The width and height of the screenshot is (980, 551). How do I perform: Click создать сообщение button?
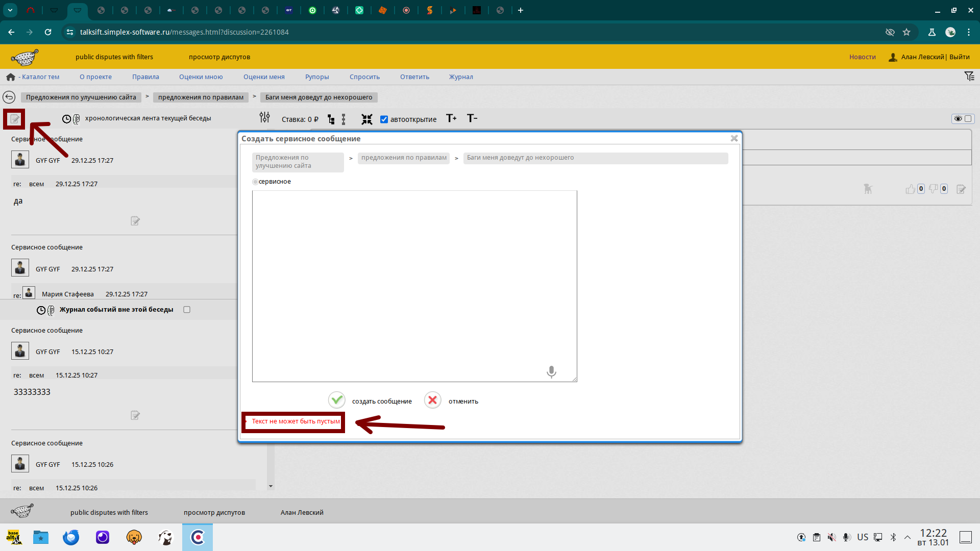click(x=337, y=400)
